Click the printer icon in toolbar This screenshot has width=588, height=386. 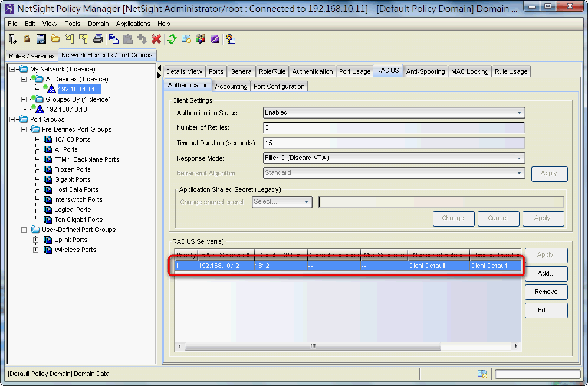98,39
